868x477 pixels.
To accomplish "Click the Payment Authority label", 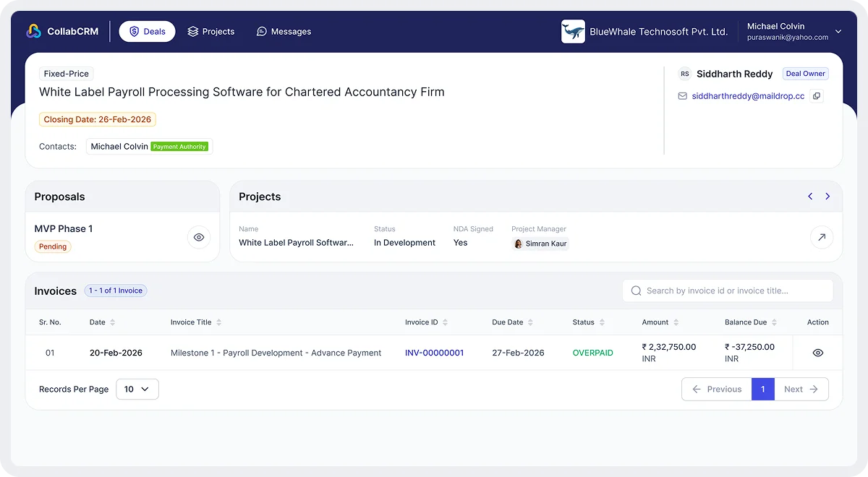I will (179, 147).
